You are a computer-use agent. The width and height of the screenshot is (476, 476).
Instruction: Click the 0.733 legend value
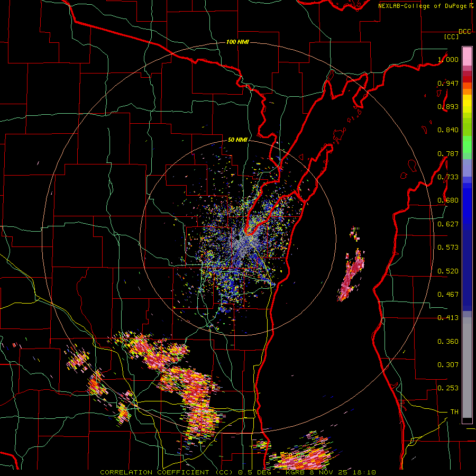click(448, 177)
